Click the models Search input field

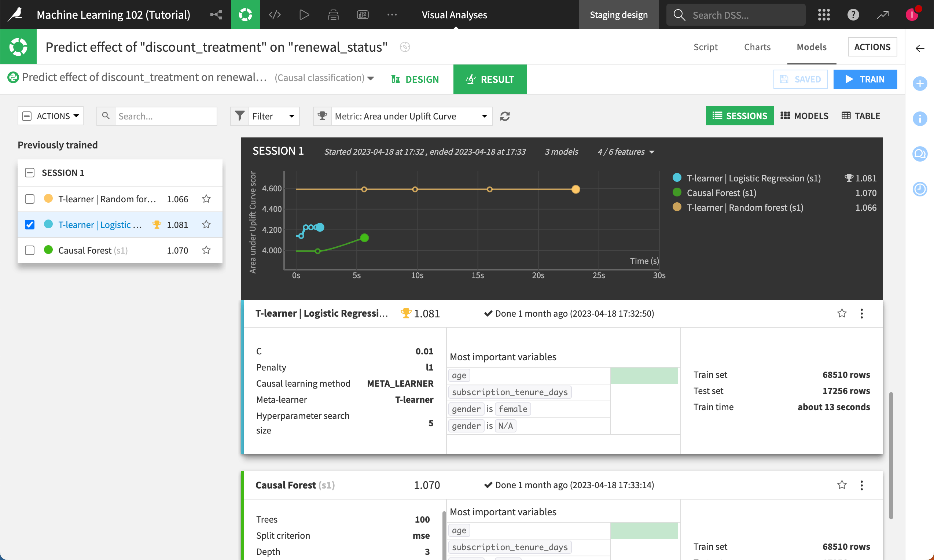pyautogui.click(x=165, y=116)
